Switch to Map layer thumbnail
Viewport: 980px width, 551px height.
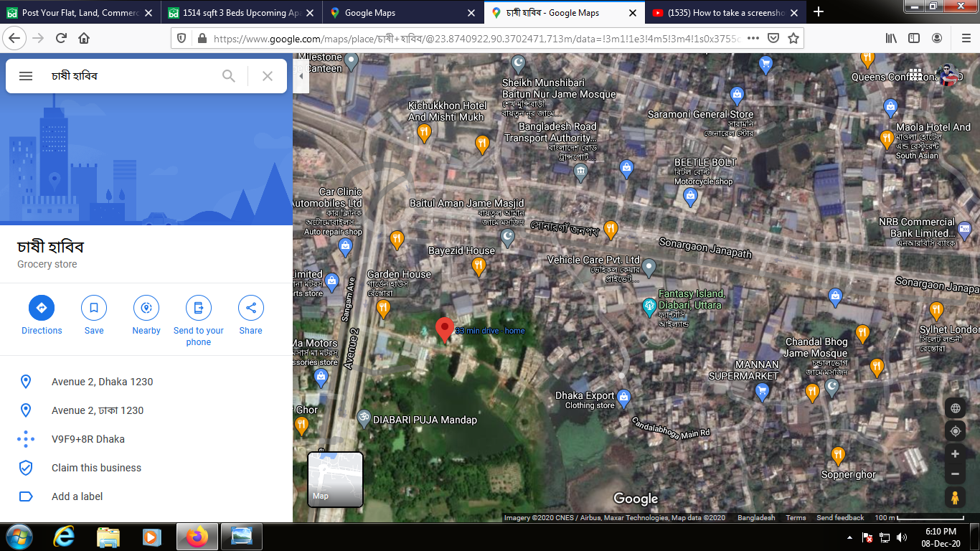[335, 479]
